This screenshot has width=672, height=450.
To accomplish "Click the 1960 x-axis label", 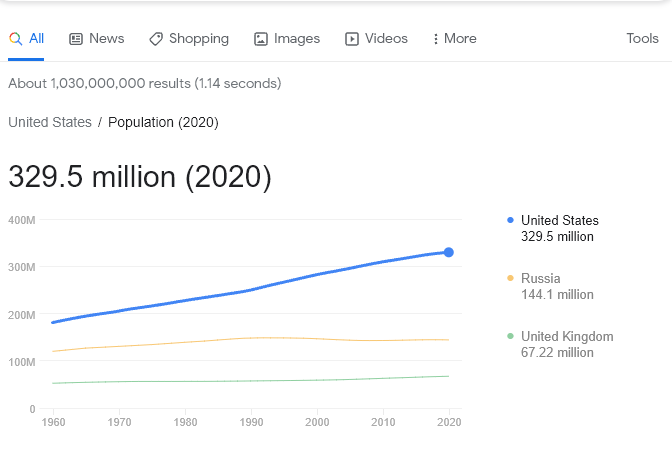I will [54, 422].
